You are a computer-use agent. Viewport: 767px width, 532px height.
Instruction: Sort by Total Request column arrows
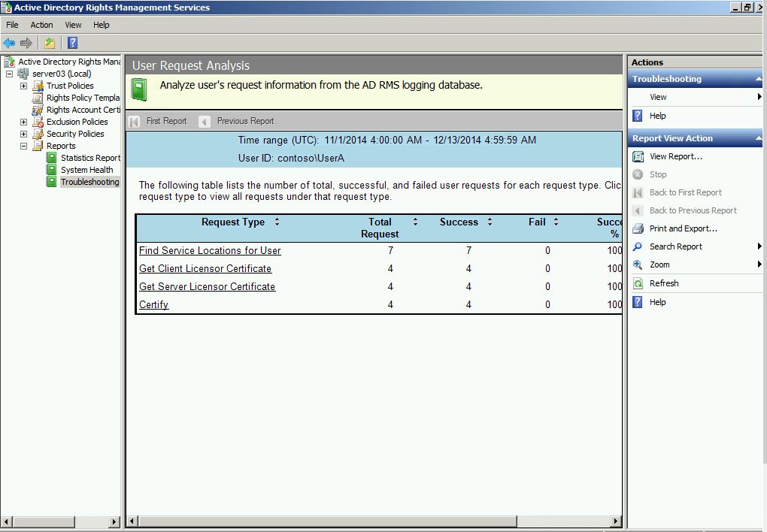[x=415, y=222]
